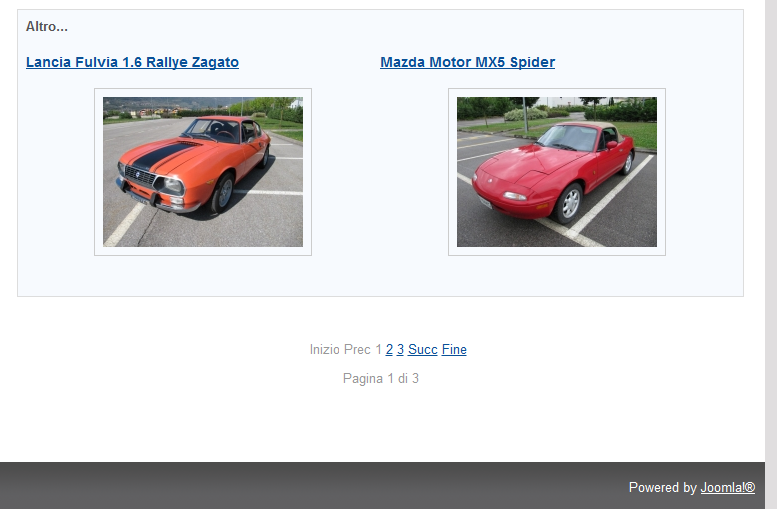Click the orange Lancia Fulvia car photo
The image size is (777, 509).
pyautogui.click(x=203, y=172)
